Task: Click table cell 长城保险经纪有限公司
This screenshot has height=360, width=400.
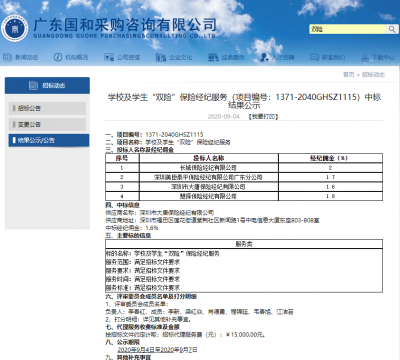Action: 208,168
